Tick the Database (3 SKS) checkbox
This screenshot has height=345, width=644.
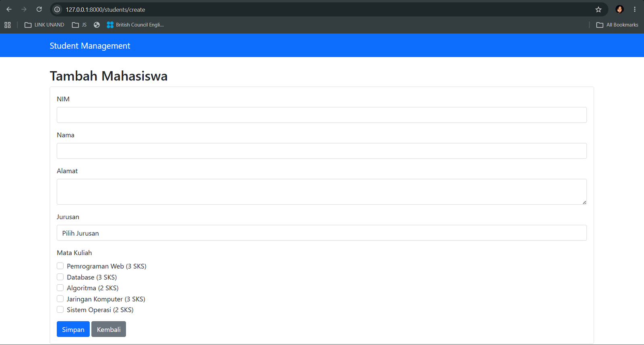pyautogui.click(x=60, y=277)
